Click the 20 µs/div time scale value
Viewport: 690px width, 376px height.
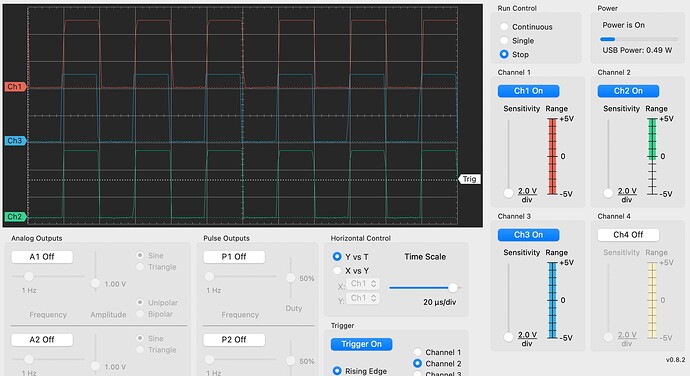pos(440,302)
